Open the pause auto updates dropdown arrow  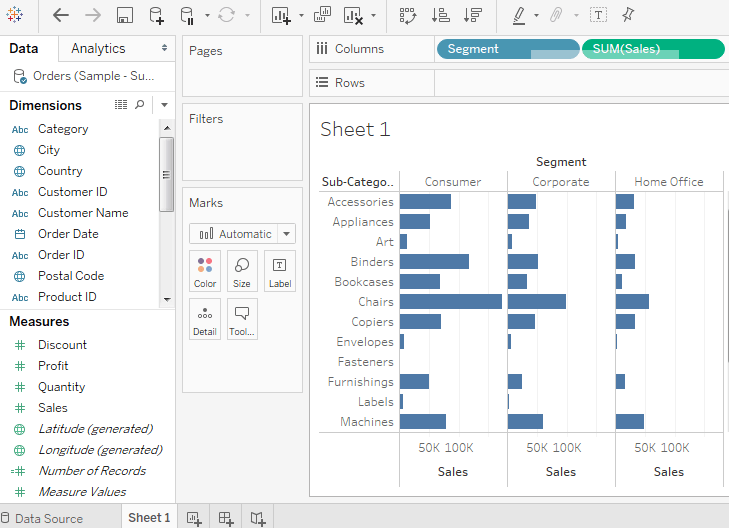click(207, 15)
